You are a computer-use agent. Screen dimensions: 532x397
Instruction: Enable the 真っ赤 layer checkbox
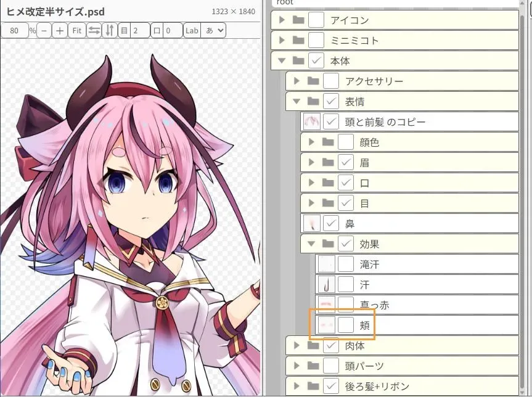346,303
